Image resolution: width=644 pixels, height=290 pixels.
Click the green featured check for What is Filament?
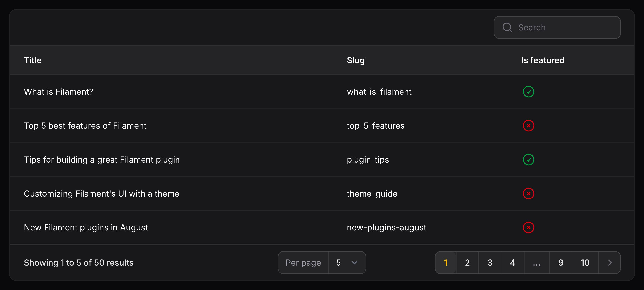pyautogui.click(x=528, y=92)
